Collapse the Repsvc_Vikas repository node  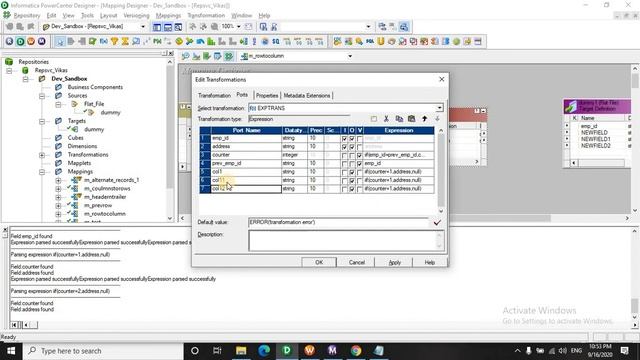[x=9, y=70]
